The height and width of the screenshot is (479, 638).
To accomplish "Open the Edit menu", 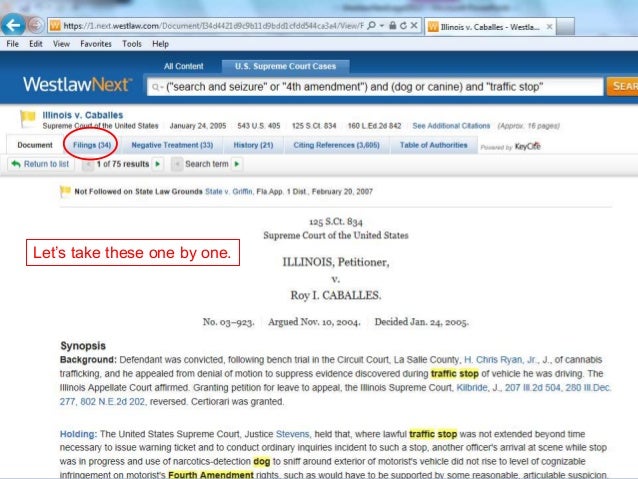I will pos(35,44).
